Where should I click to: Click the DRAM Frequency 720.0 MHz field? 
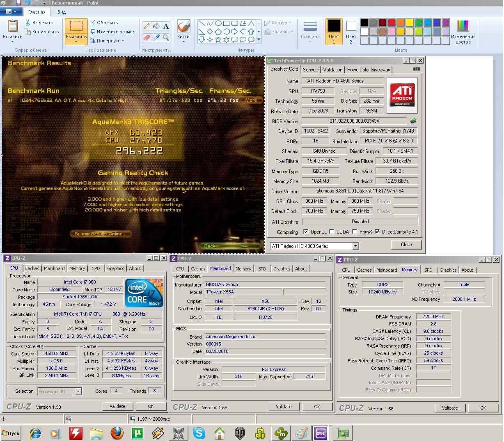point(433,316)
